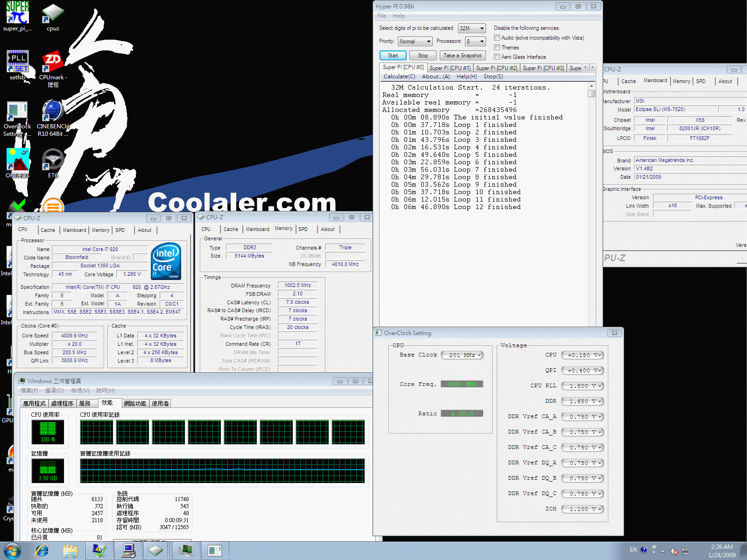This screenshot has width=747, height=560.
Task: Click the Intel Core i7 logo in CPU-Z
Action: coord(166,261)
